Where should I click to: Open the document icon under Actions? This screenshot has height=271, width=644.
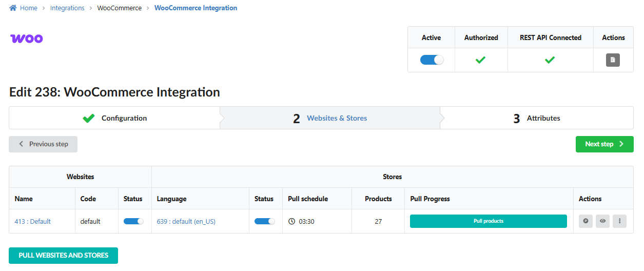click(x=613, y=60)
